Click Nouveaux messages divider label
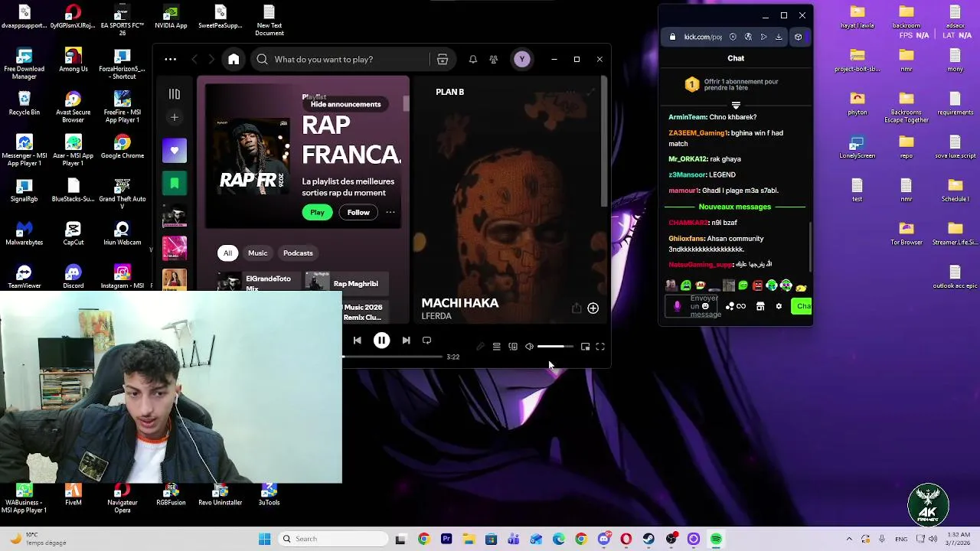 pyautogui.click(x=735, y=207)
